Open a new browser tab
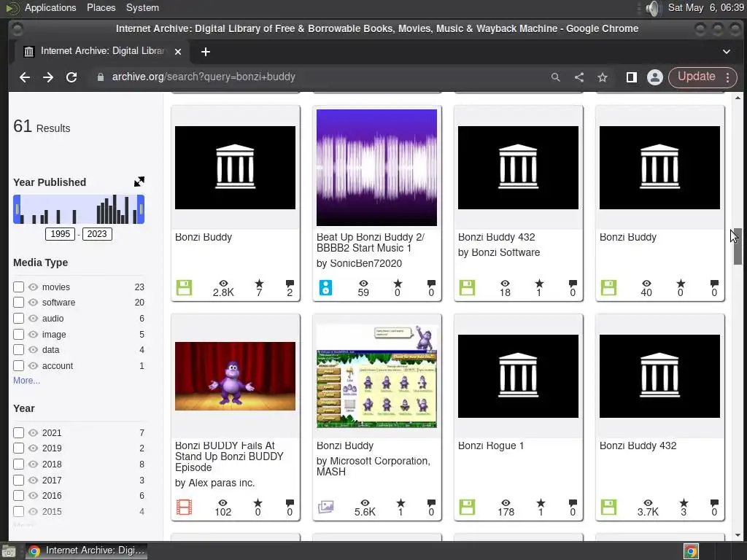The height and width of the screenshot is (560, 747). pos(205,52)
